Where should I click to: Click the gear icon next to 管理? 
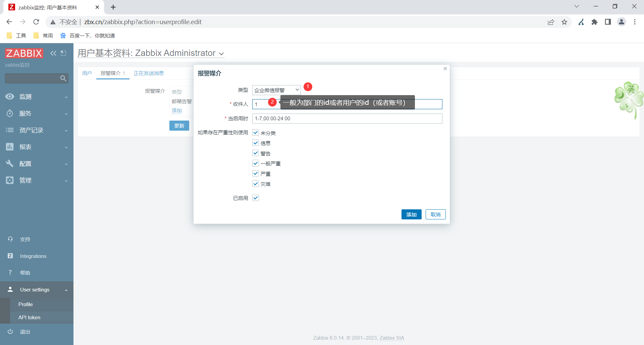coord(10,180)
